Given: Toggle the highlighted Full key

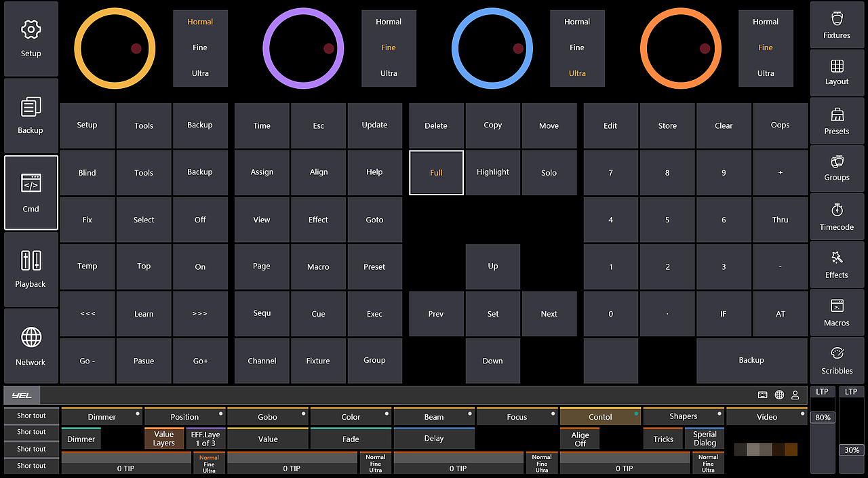Looking at the screenshot, I should 436,173.
